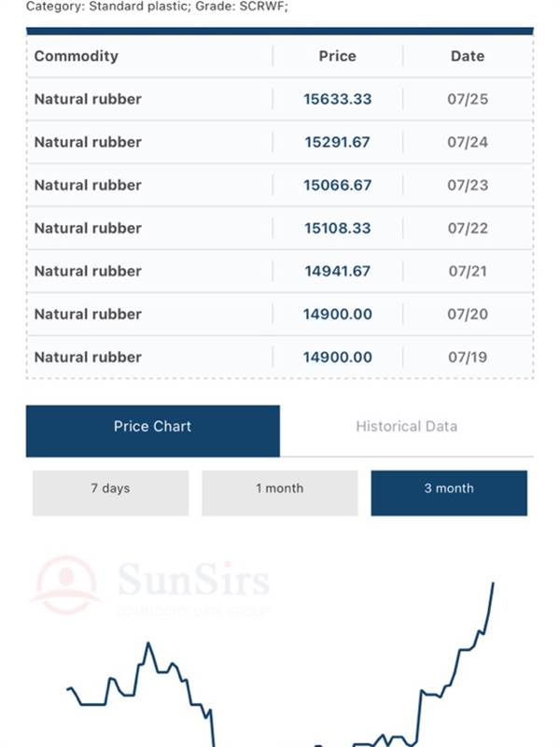
Task: Click the 07/22 date cell
Action: point(468,228)
